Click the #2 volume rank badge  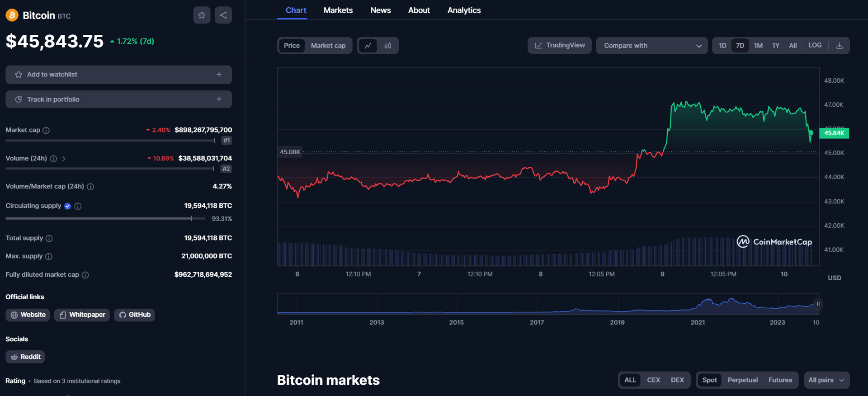[x=226, y=169]
